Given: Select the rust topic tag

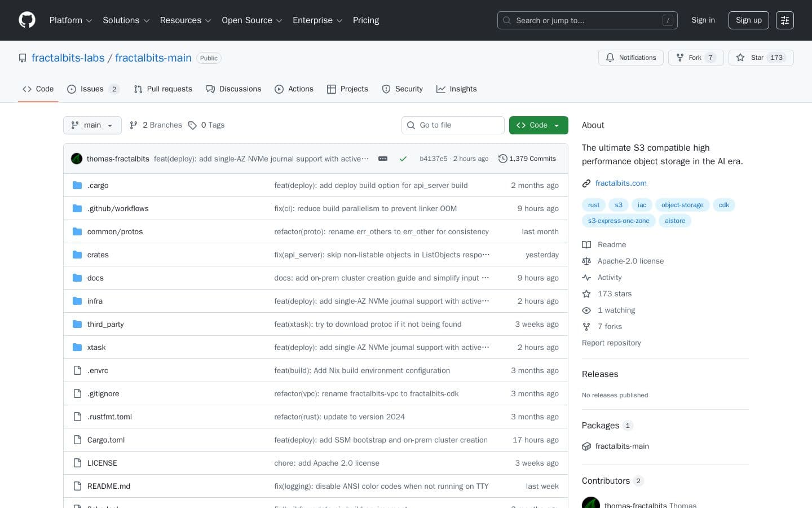Looking at the screenshot, I should pos(594,205).
